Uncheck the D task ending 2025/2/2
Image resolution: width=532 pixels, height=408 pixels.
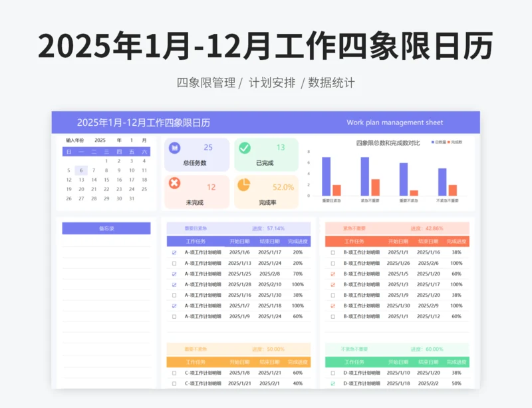pyautogui.click(x=333, y=383)
